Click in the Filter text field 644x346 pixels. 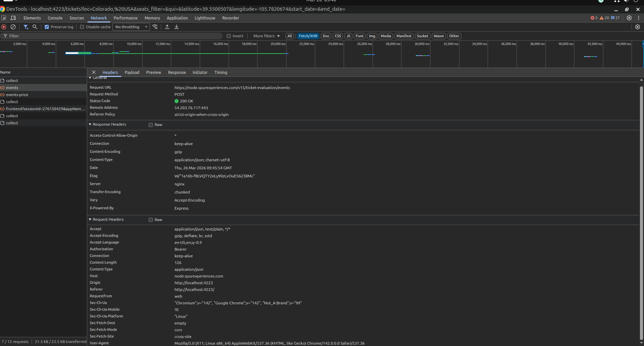(x=114, y=36)
